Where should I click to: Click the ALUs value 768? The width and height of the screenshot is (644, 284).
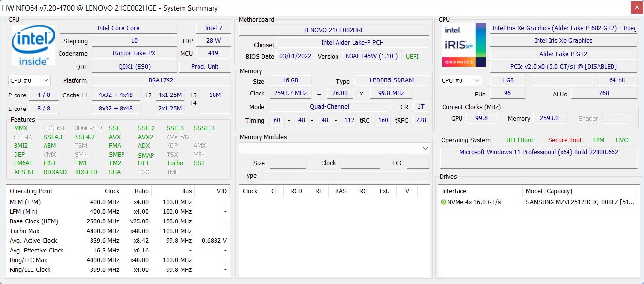[x=604, y=93]
